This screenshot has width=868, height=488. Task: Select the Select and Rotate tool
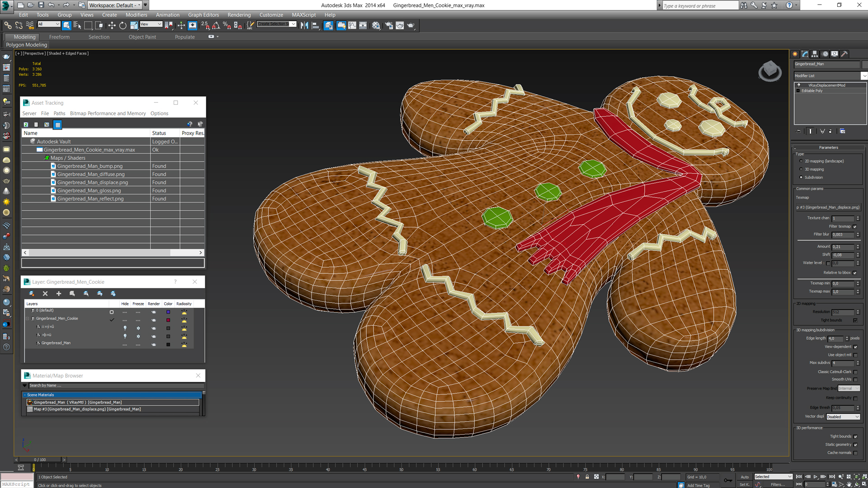coord(123,25)
